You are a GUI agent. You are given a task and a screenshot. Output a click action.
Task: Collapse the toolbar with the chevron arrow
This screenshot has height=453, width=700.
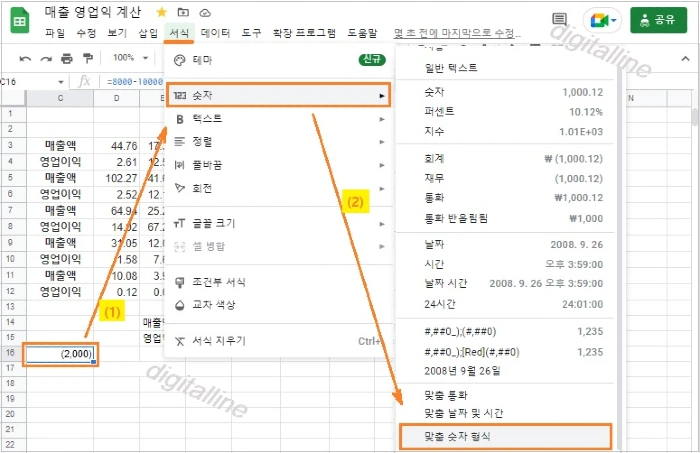click(685, 58)
